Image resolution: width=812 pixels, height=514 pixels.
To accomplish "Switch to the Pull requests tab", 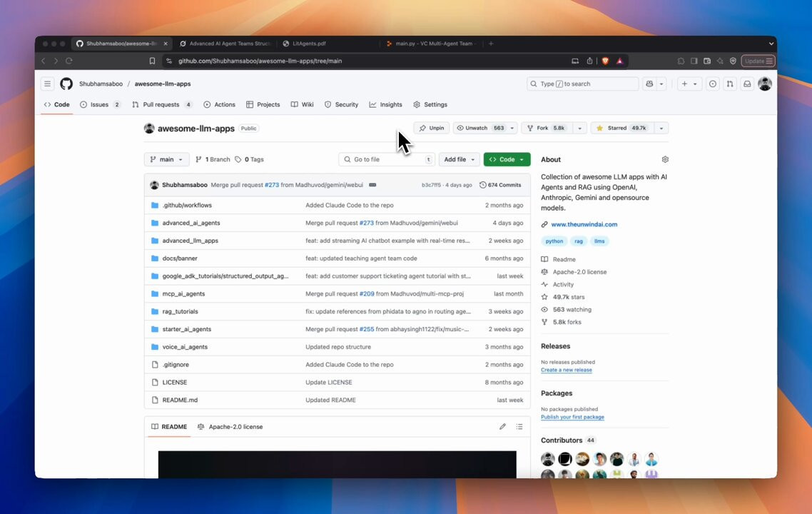I will [x=162, y=104].
